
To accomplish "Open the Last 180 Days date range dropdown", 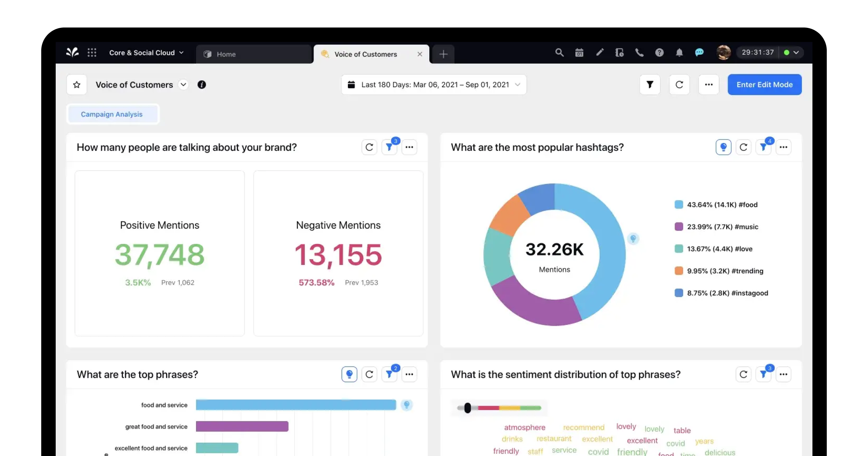I will point(434,85).
